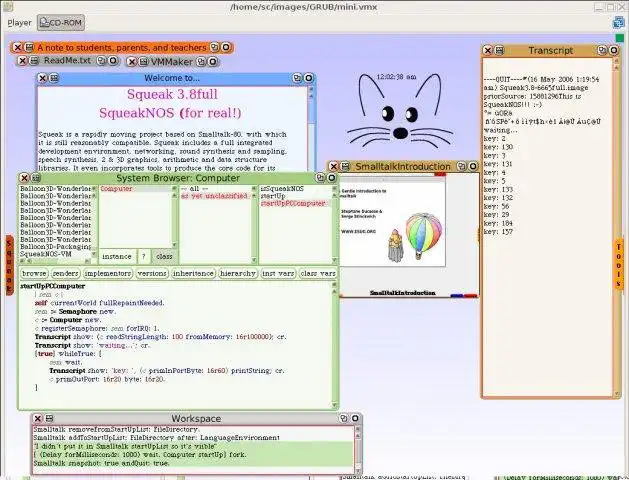The image size is (629, 480).
Task: Click the inheritance button
Action: (x=193, y=273)
